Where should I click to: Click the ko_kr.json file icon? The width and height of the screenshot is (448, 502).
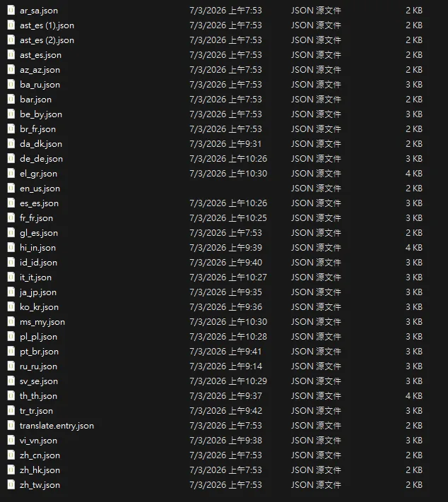[11, 306]
